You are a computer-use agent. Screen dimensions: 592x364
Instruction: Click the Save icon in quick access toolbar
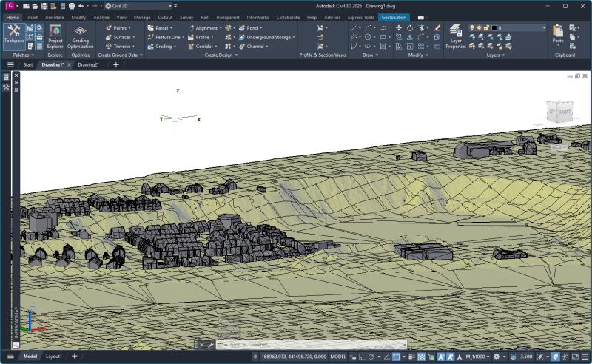coord(44,6)
